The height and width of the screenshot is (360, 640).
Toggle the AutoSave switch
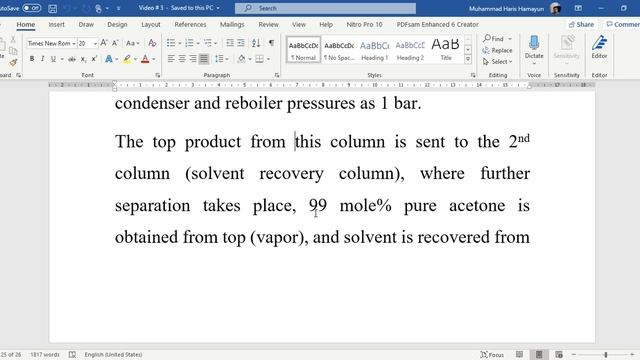pos(32,8)
